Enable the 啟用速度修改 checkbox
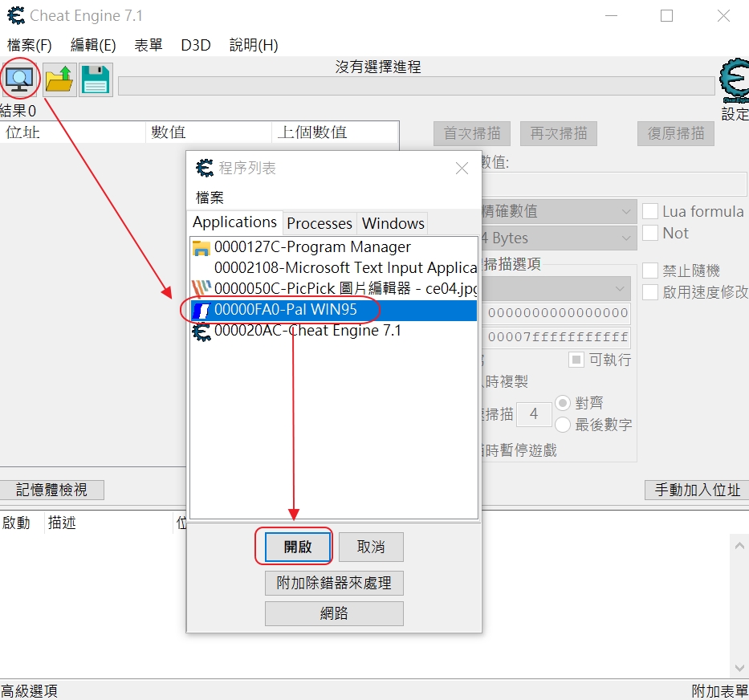This screenshot has width=749, height=700. (650, 292)
